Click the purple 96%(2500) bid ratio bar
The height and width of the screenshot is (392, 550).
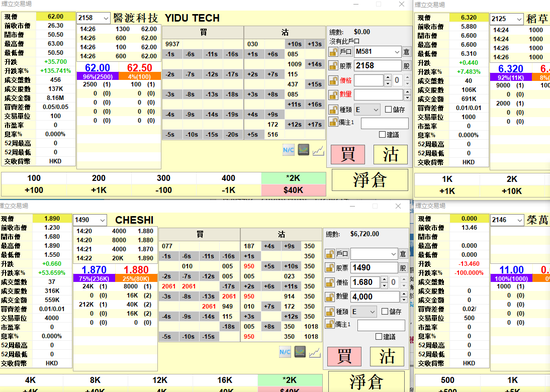pos(98,76)
